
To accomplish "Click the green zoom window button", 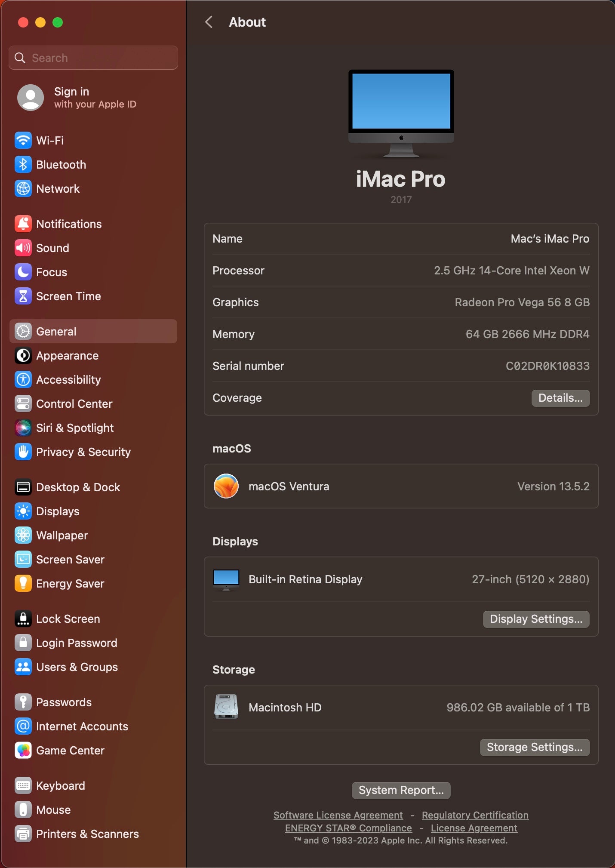I will [58, 22].
